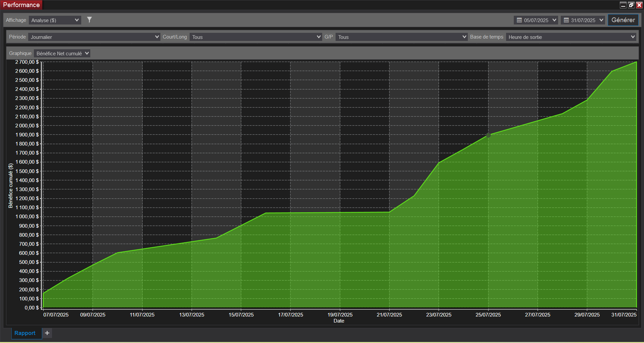Switch to the Rapport tab
Viewport: 644px width, 343px height.
25,333
